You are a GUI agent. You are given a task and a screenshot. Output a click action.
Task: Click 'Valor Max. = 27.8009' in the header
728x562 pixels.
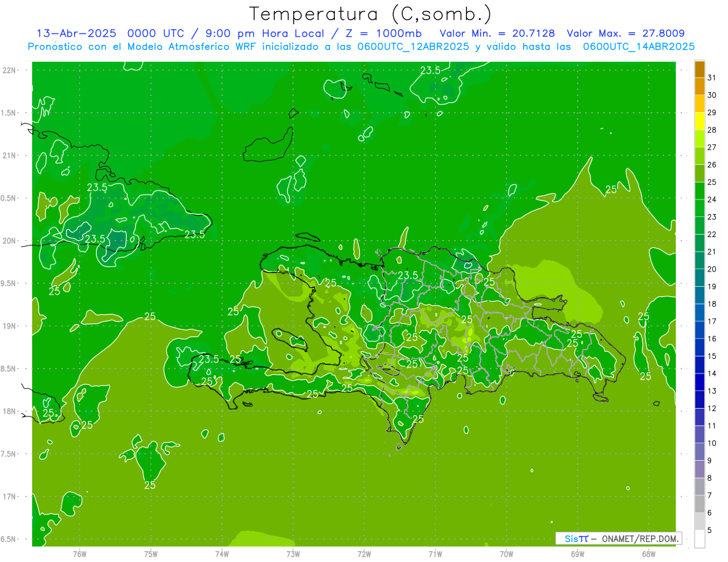tap(625, 33)
